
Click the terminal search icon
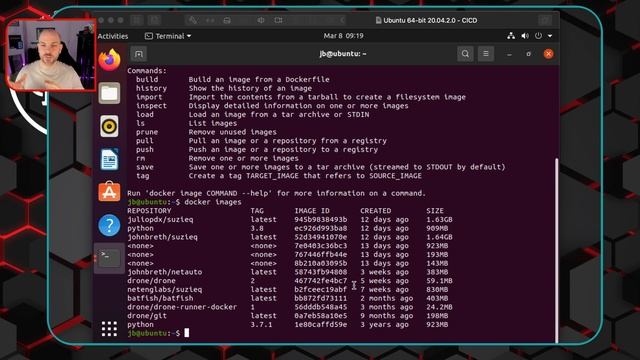(x=465, y=54)
